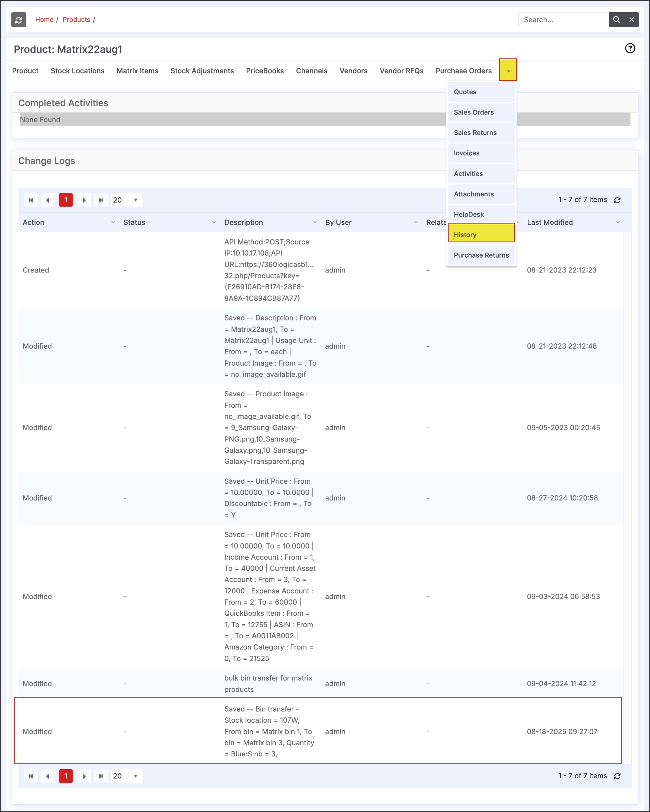This screenshot has height=812, width=650.
Task: Click timestamp 09-03-2024 06:58:53
Action: [x=563, y=597]
